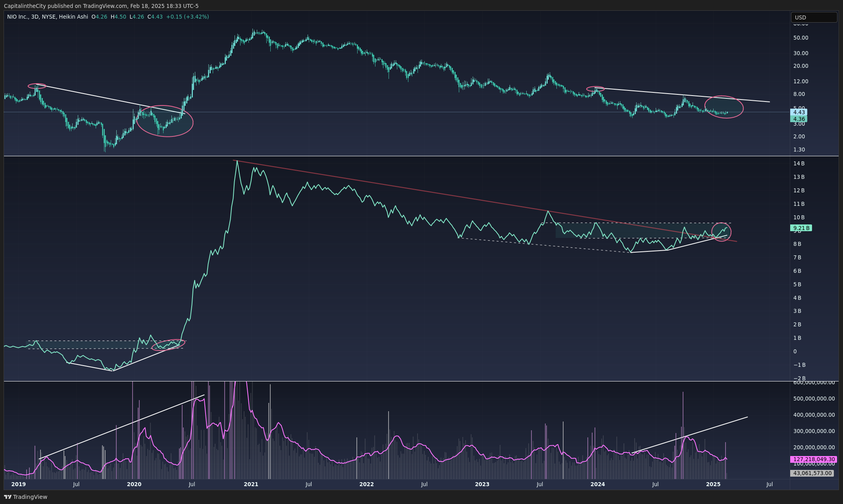
Task: Click the 2022 label on time axis
Action: (x=366, y=484)
